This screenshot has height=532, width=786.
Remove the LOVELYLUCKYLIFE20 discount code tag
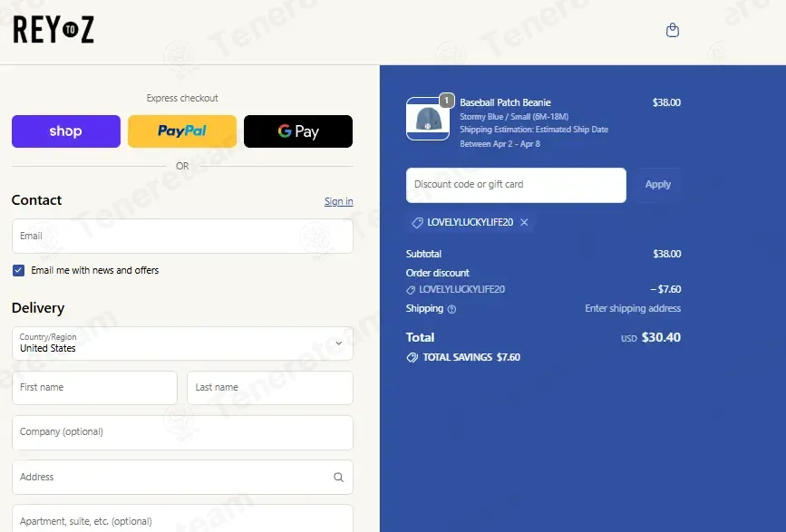pyautogui.click(x=524, y=222)
